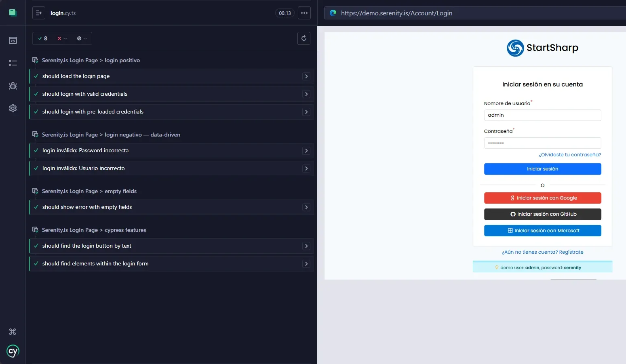Expand 'should load the login page' test
The image size is (626, 364).
click(x=172, y=76)
